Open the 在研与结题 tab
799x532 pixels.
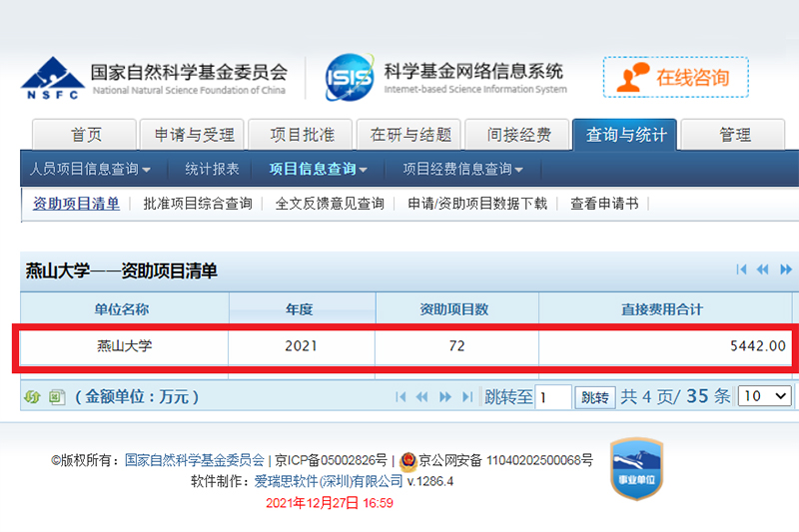(x=410, y=135)
